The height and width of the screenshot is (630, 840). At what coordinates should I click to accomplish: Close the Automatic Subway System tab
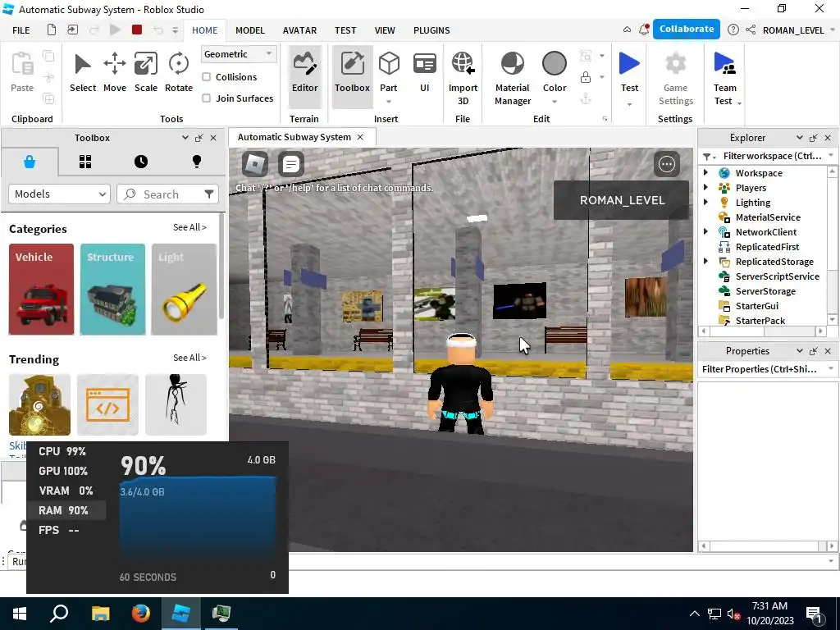360,137
